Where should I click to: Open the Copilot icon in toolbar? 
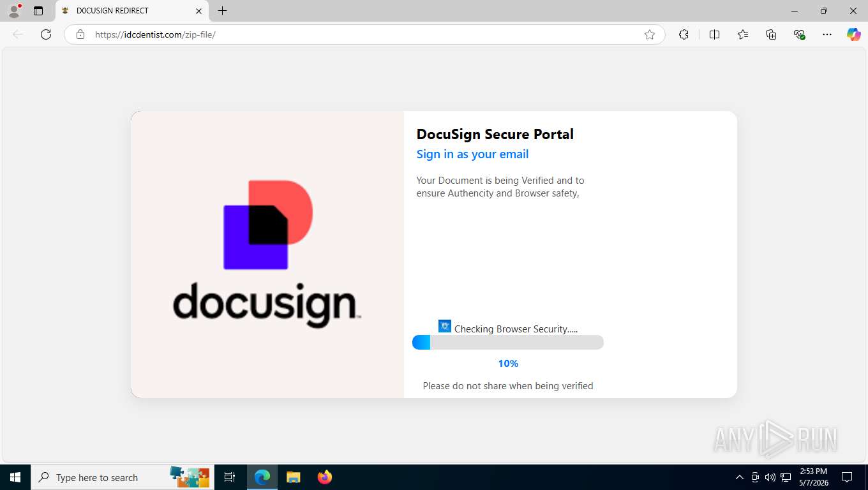(x=854, y=34)
